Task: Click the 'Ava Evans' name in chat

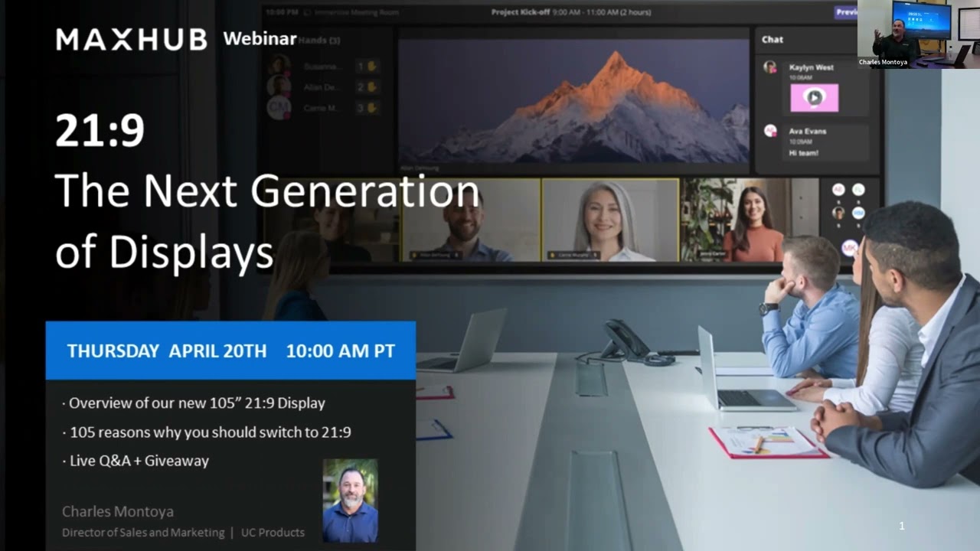Action: coord(808,132)
